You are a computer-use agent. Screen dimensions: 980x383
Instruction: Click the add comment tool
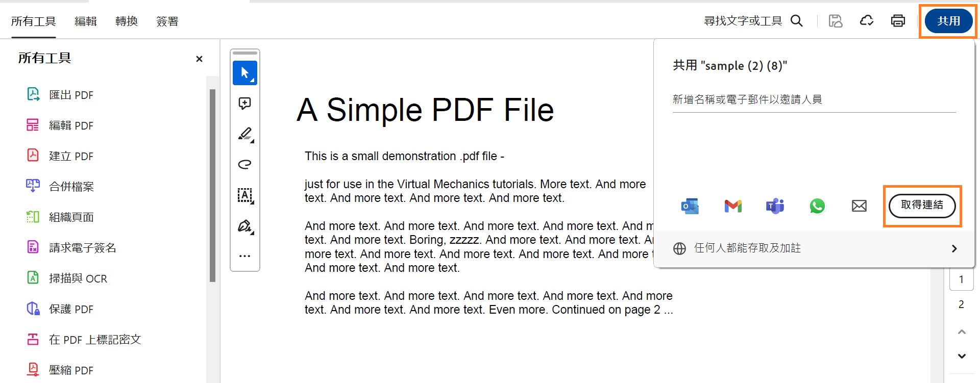click(x=244, y=104)
